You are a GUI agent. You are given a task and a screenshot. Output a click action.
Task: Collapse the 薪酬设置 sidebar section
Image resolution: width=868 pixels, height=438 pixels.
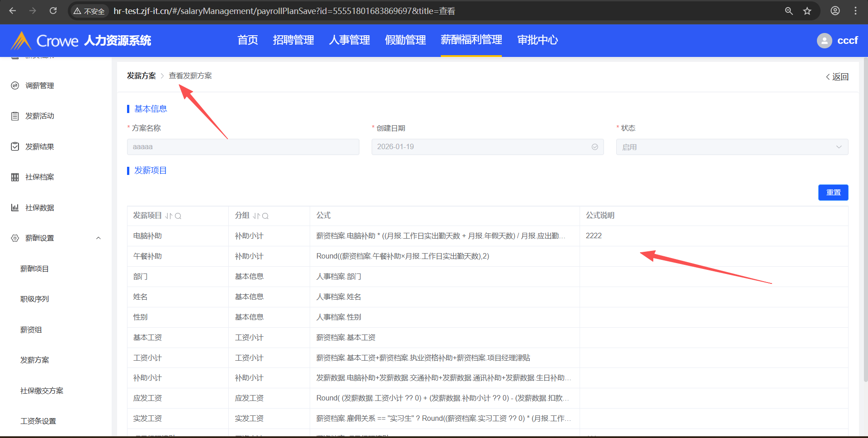(98, 238)
